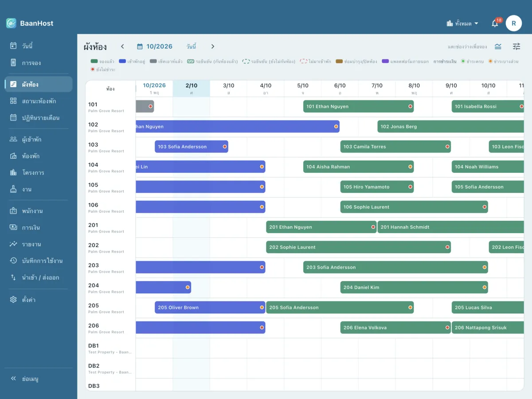Viewport: 532px width, 399px height.
Task: Open สถานะห้องพัก room status page
Action: click(x=39, y=101)
